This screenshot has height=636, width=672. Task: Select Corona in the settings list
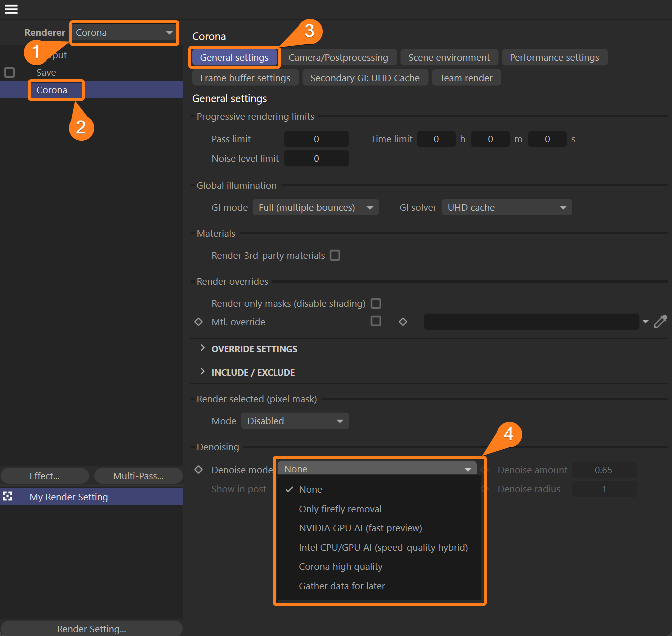click(x=52, y=90)
